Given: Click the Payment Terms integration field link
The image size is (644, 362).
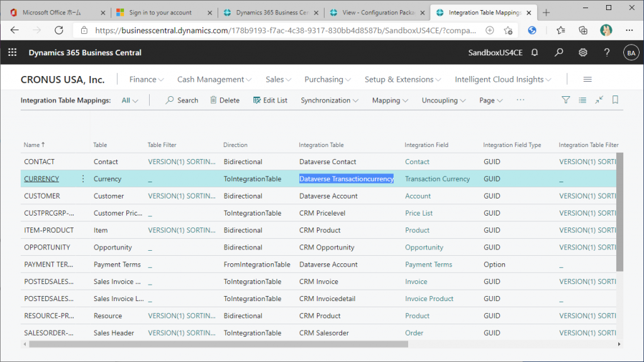Looking at the screenshot, I should [x=428, y=265].
